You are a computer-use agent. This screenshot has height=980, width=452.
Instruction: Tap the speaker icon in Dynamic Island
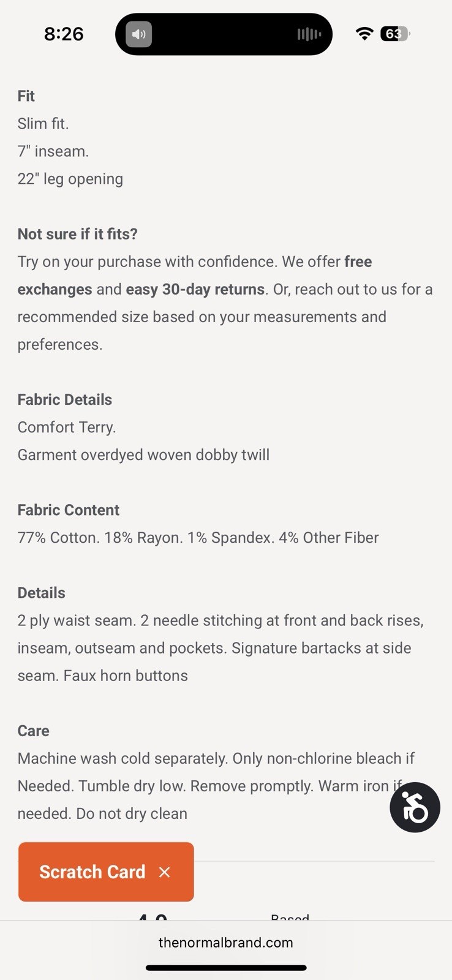139,34
